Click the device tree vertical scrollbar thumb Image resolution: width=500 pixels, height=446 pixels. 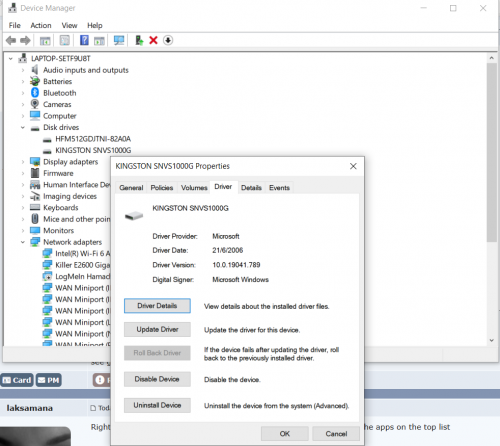tap(491, 152)
